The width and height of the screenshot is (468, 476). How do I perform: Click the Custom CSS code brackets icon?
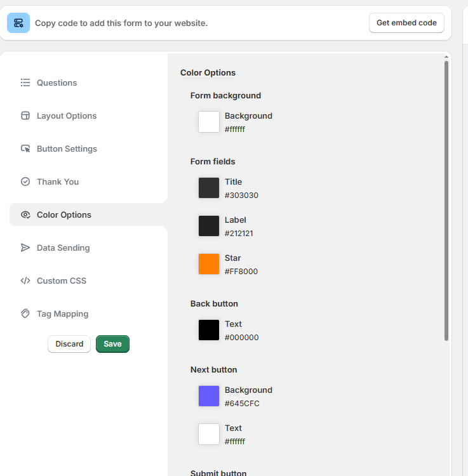point(25,281)
